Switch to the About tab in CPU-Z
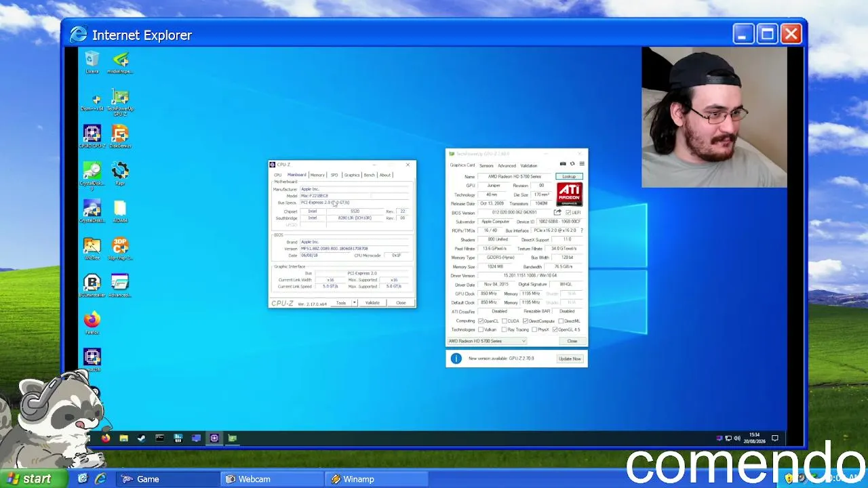Image resolution: width=868 pixels, height=488 pixels. (x=385, y=175)
